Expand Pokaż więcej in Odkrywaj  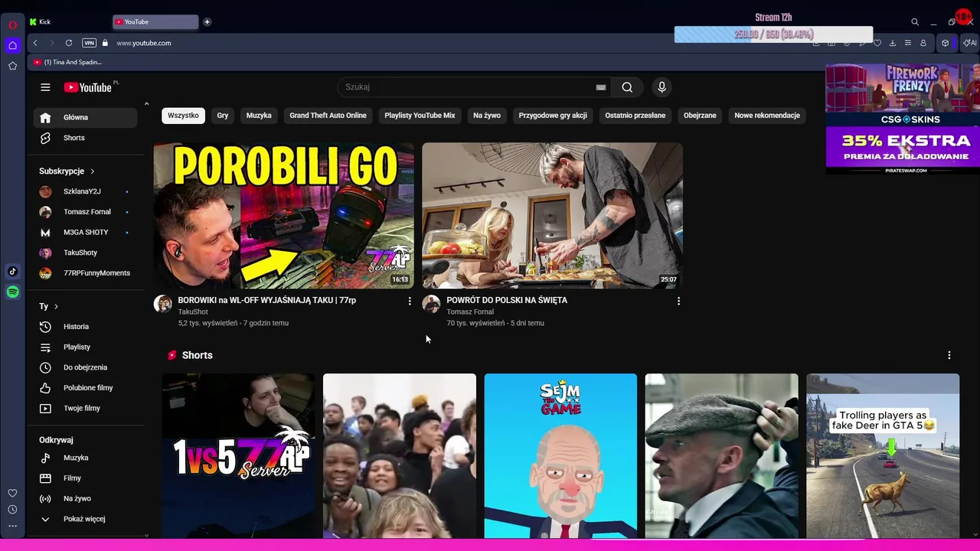[85, 519]
